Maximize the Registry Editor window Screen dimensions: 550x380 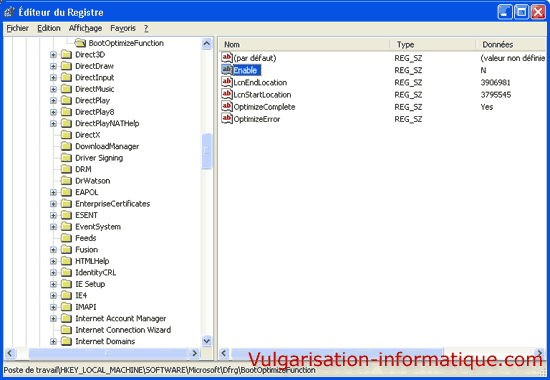point(522,12)
